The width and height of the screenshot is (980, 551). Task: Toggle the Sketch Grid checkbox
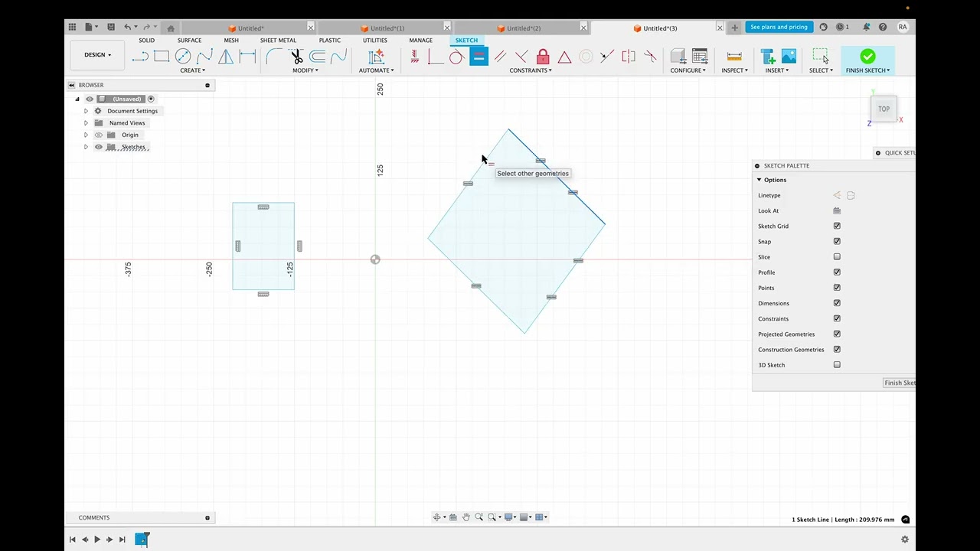click(x=837, y=226)
